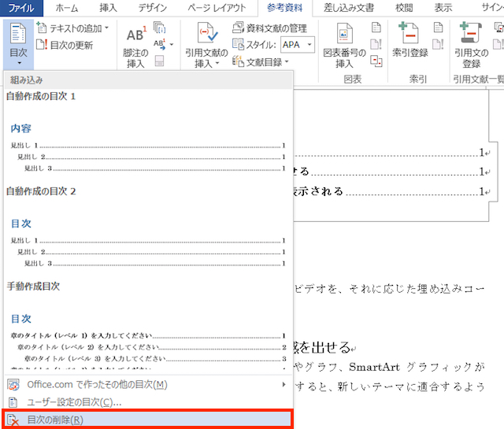Image resolution: width=504 pixels, height=429 pixels.
Task: Expand the テキストの追加 dropdown arrow
Action: point(106,28)
